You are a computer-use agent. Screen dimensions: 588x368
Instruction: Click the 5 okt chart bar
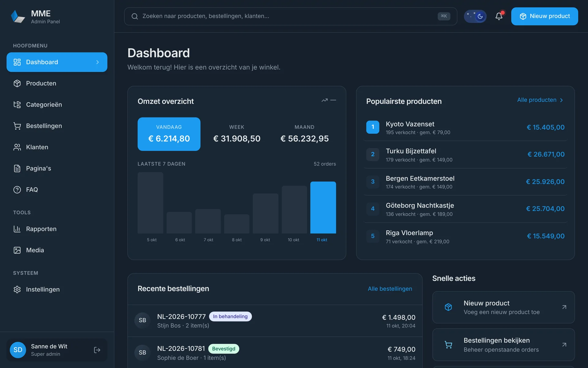pyautogui.click(x=150, y=203)
